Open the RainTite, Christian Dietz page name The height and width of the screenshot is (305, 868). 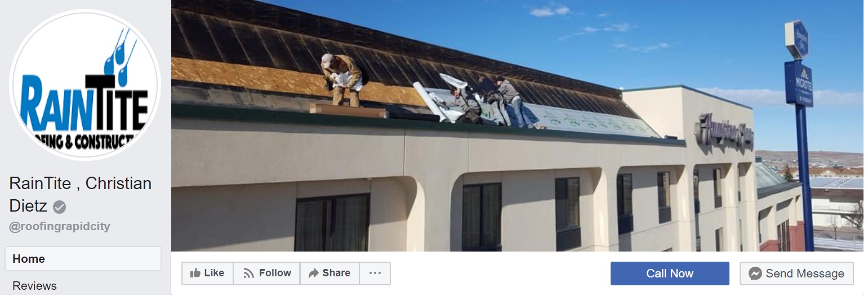81,195
